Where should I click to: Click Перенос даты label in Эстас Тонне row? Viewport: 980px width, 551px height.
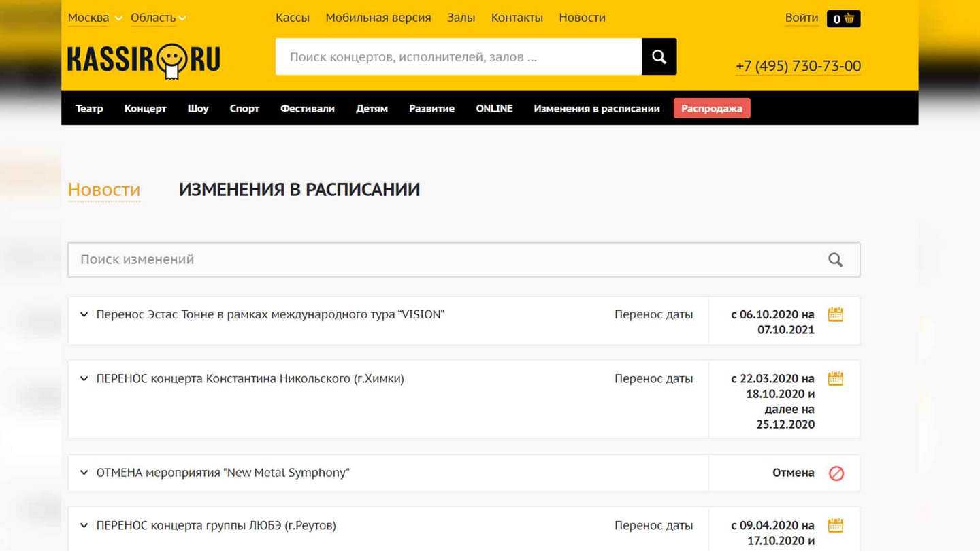(653, 314)
